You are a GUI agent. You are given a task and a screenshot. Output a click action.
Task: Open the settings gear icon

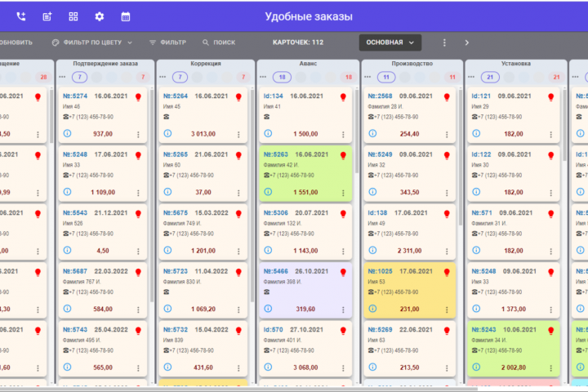[100, 16]
